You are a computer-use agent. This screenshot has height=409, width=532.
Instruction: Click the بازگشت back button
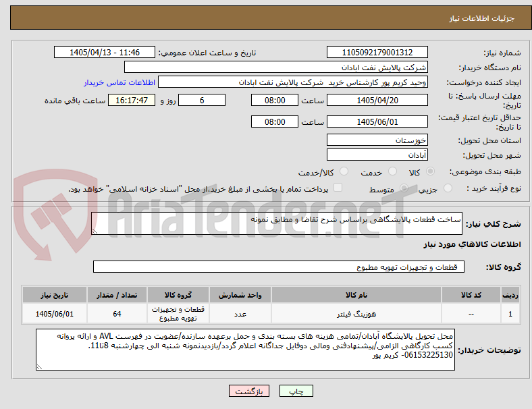[x=249, y=391]
